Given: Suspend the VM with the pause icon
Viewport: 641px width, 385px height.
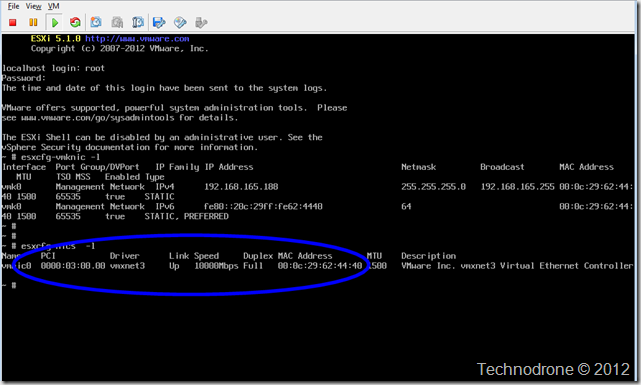Looking at the screenshot, I should coord(33,22).
